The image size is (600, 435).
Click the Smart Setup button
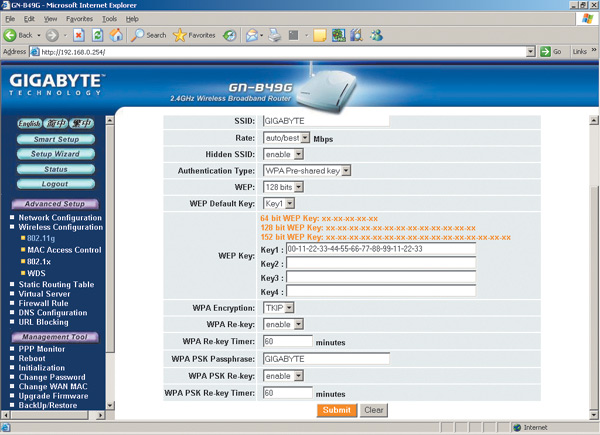(56, 140)
